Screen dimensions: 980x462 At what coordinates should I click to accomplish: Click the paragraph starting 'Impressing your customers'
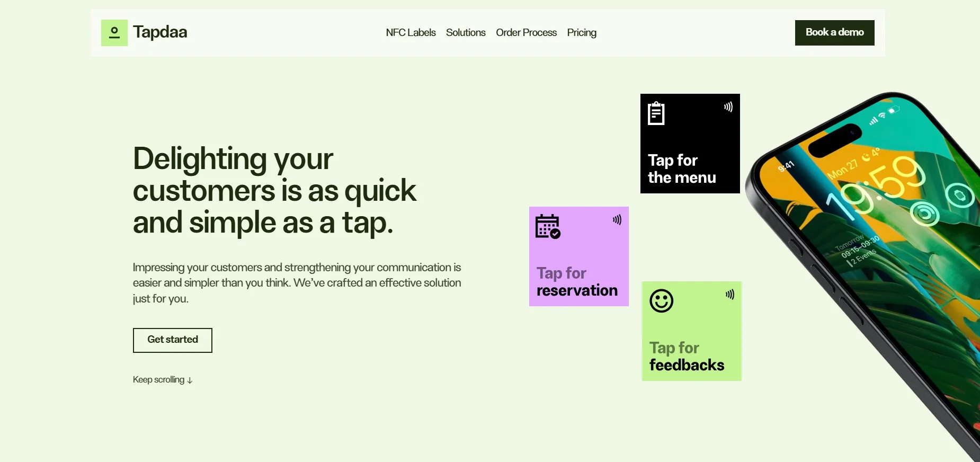(297, 283)
